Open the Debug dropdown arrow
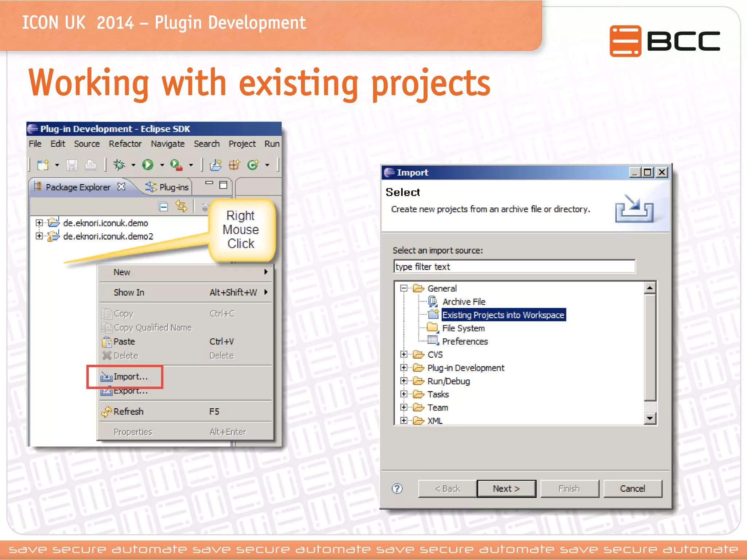The width and height of the screenshot is (747, 560). (133, 165)
